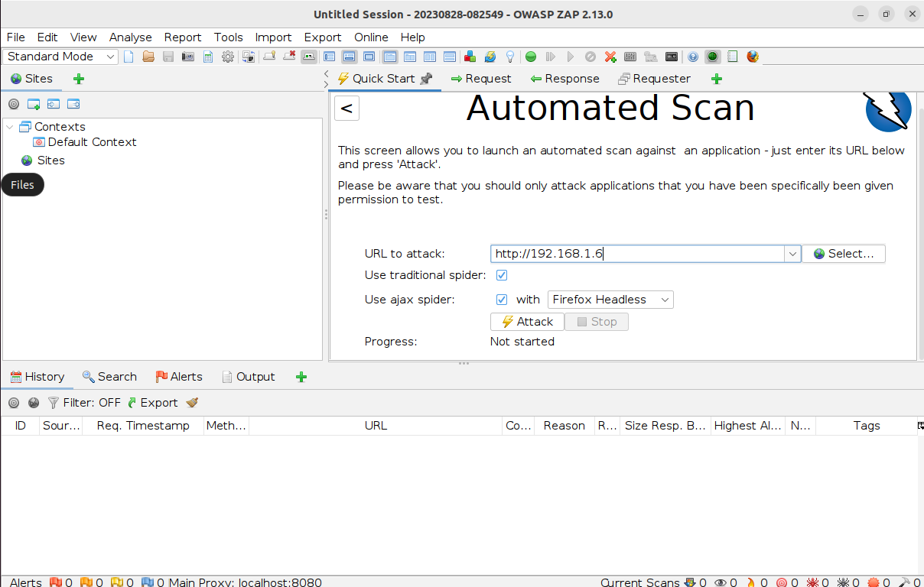This screenshot has height=587, width=924.
Task: Click the lightning bolt ZAP logo
Action: tap(887, 112)
